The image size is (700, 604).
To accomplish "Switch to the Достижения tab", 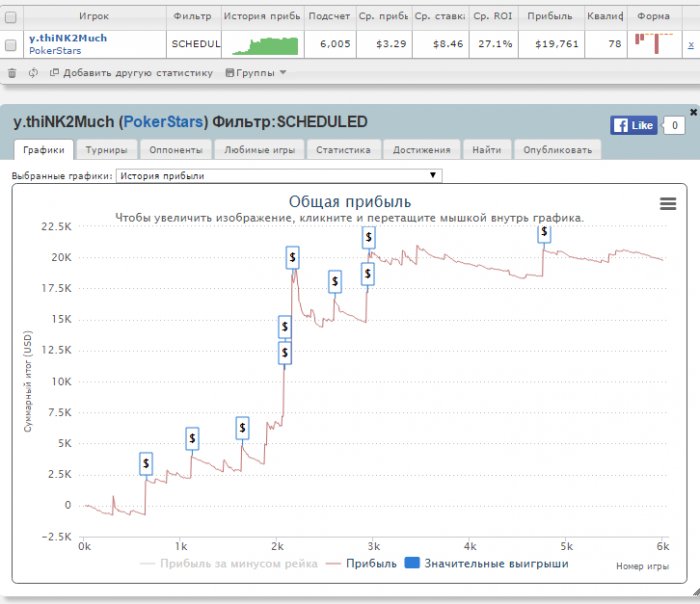I will 422,150.
